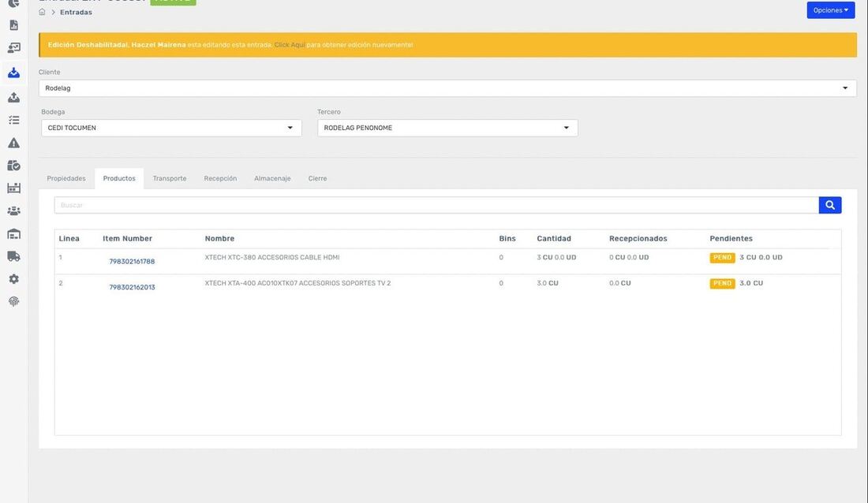Open the warehouse building sidebar icon
This screenshot has height=503, width=868.
[14, 233]
